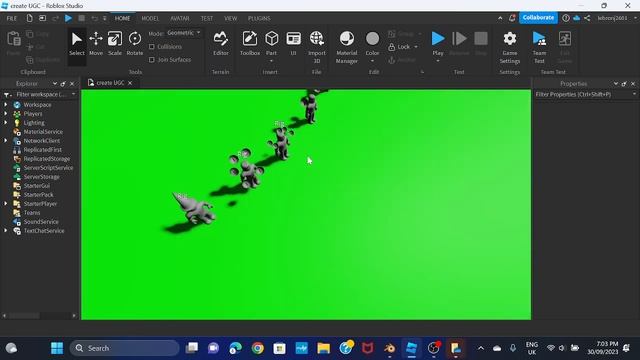Expand the Players tree node
This screenshot has height=360, width=640.
pyautogui.click(x=6, y=114)
